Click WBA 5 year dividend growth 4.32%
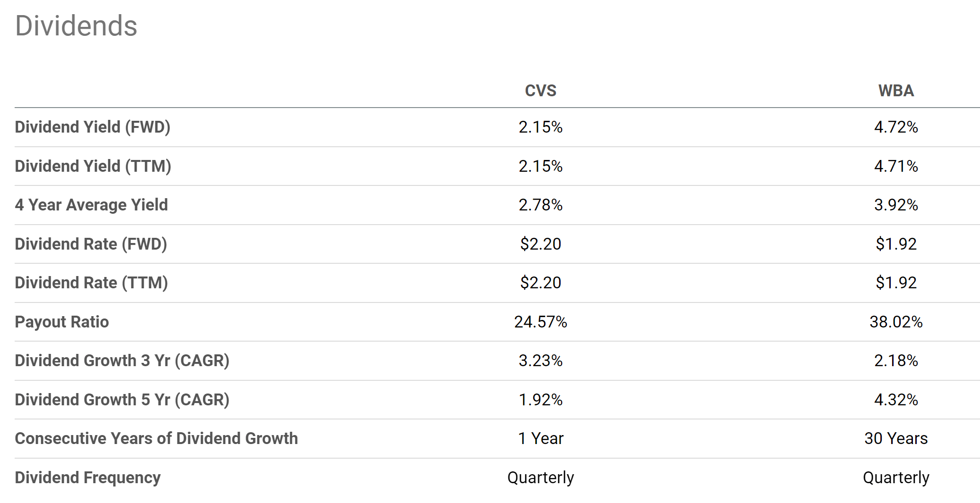Screen dimensions: 980x503 pos(895,400)
